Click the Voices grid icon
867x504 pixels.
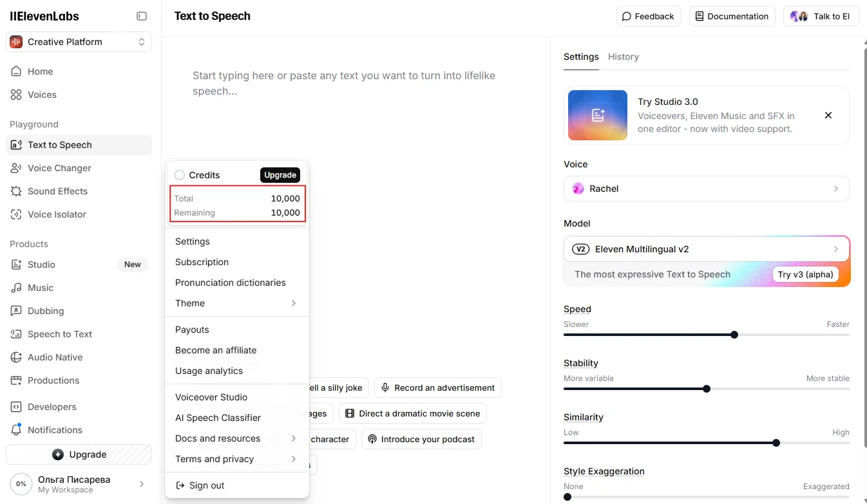16,95
